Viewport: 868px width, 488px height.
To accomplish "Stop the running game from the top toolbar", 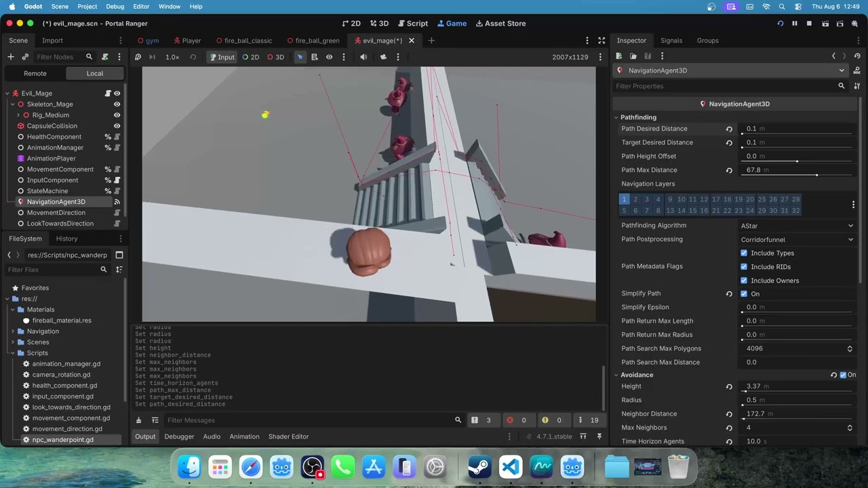I will (809, 24).
